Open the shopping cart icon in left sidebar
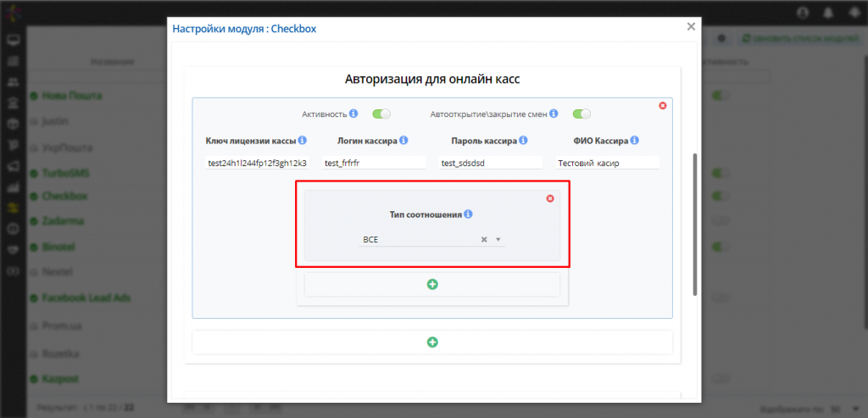The image size is (868, 418). coord(13,146)
